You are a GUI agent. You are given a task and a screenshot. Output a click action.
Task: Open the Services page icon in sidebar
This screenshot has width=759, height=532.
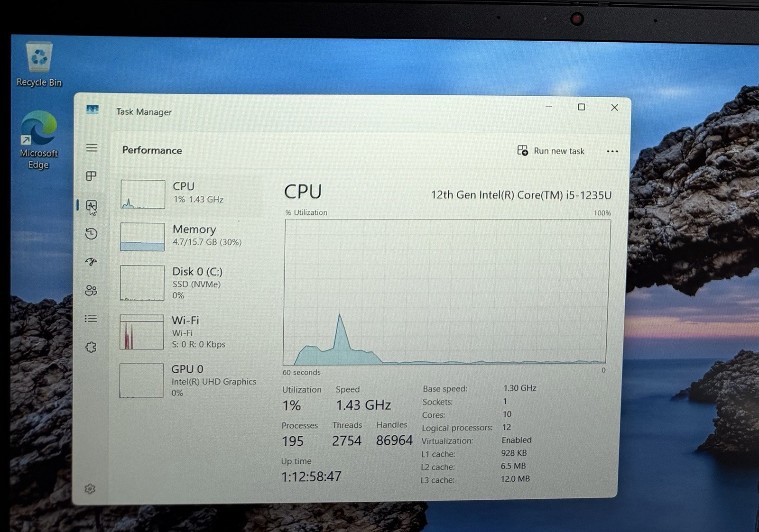pos(91,347)
